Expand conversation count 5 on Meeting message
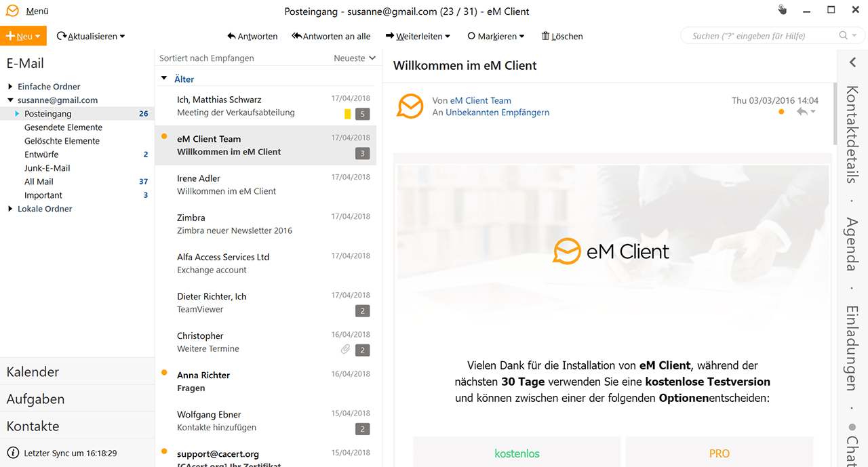 pos(363,114)
